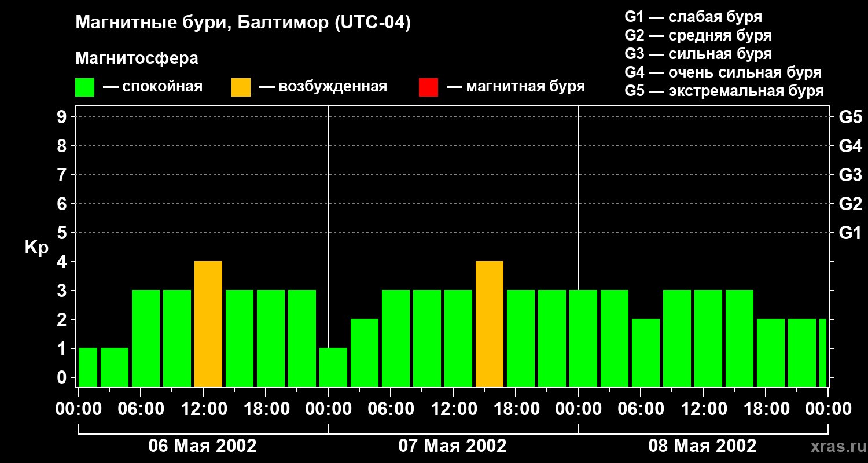
Task: Click the right-axis 'G4' label
Action: (x=850, y=146)
